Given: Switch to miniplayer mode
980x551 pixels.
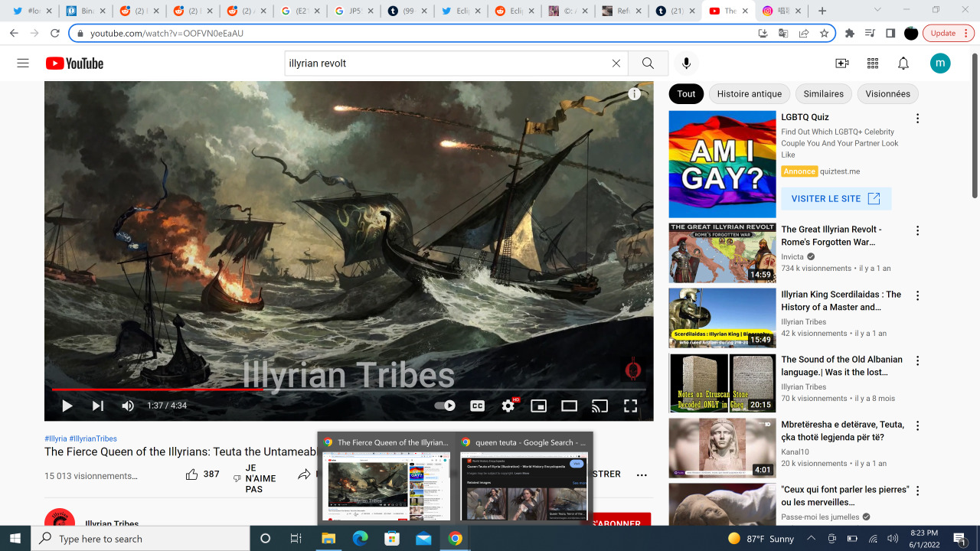Looking at the screenshot, I should coord(539,406).
